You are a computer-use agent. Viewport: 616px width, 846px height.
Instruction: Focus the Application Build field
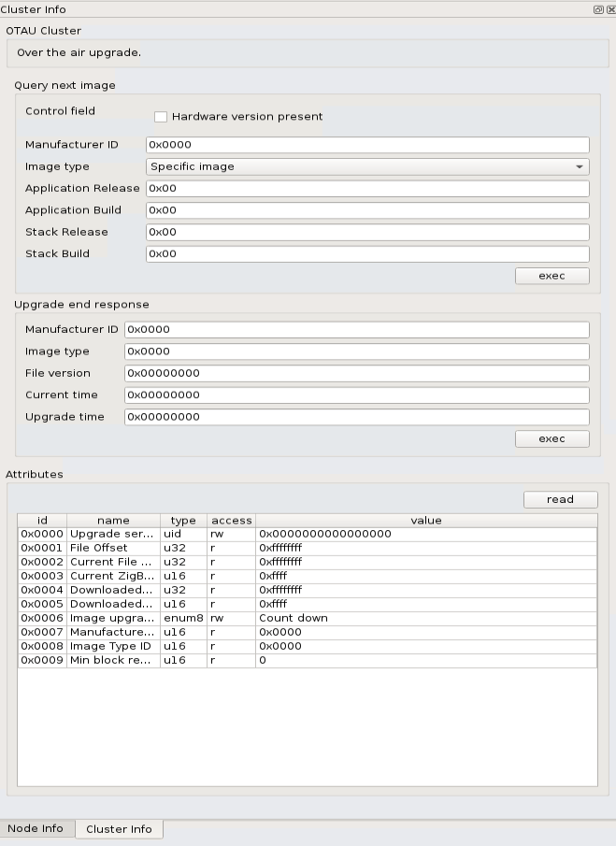(x=367, y=210)
